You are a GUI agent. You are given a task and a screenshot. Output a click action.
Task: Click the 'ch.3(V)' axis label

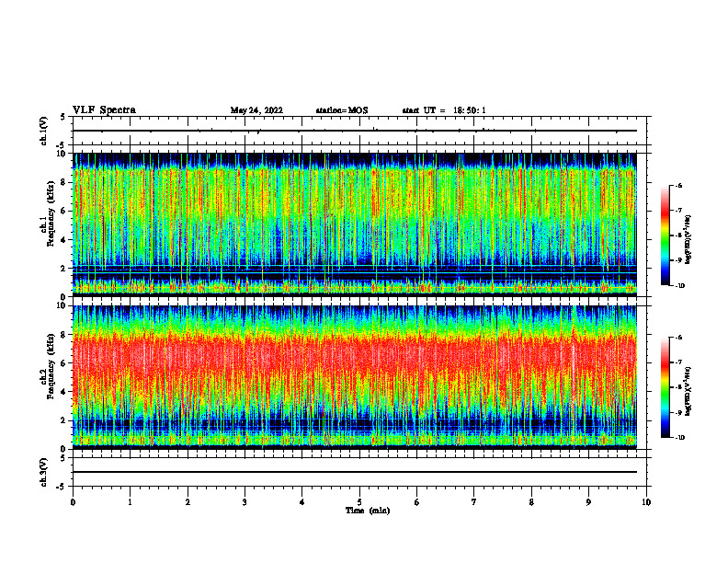[43, 472]
